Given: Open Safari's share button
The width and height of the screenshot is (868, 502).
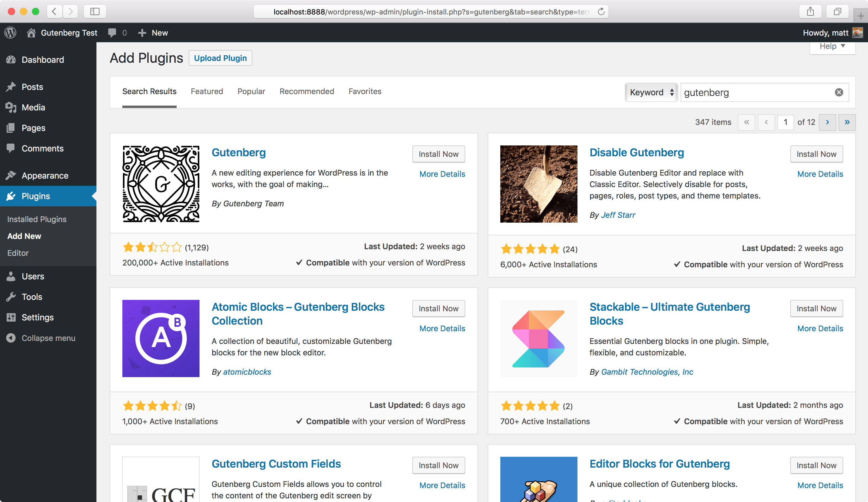Looking at the screenshot, I should pos(810,12).
